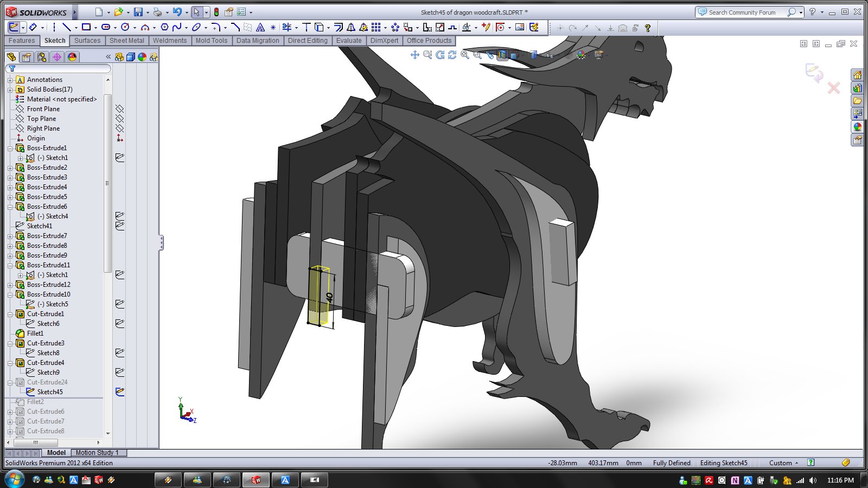Screen dimensions: 868x488
Task: Open the PropertyManager panel tab
Action: click(26, 57)
